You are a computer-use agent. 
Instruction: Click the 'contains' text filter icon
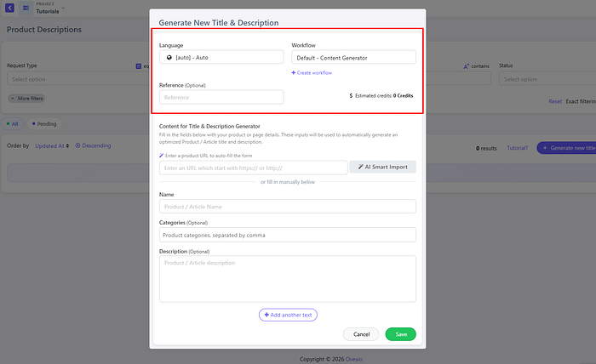tap(467, 65)
